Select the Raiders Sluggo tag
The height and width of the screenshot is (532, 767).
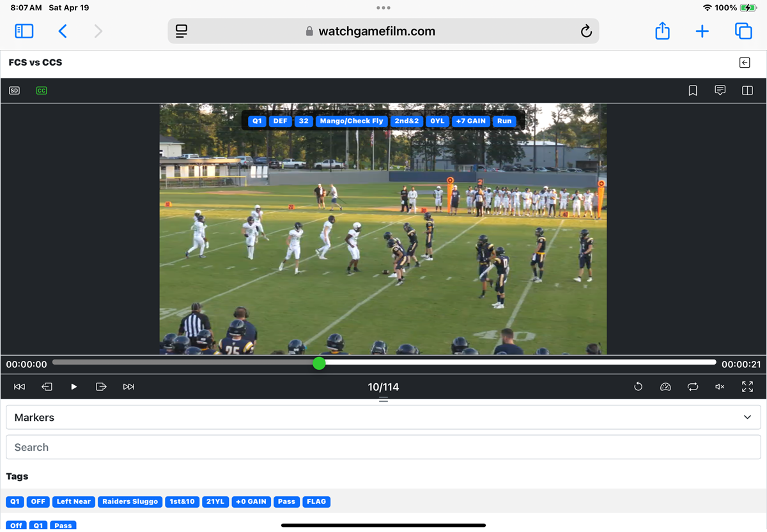[130, 502]
